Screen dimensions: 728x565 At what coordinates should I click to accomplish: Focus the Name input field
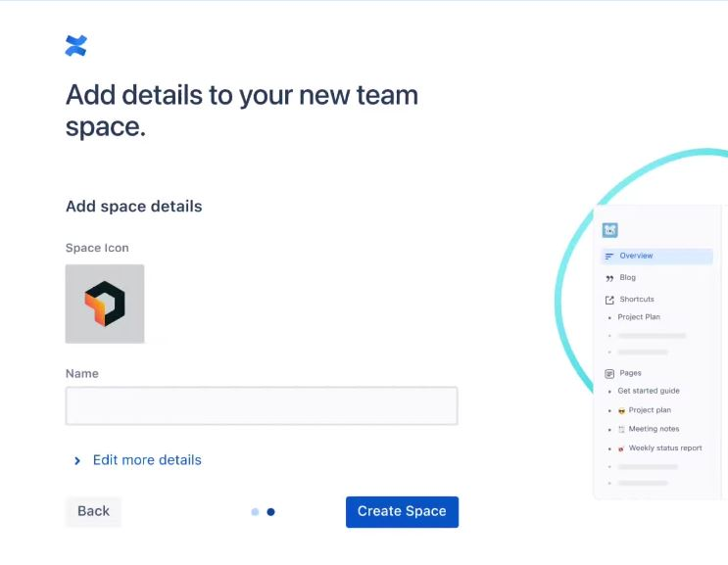tap(262, 406)
